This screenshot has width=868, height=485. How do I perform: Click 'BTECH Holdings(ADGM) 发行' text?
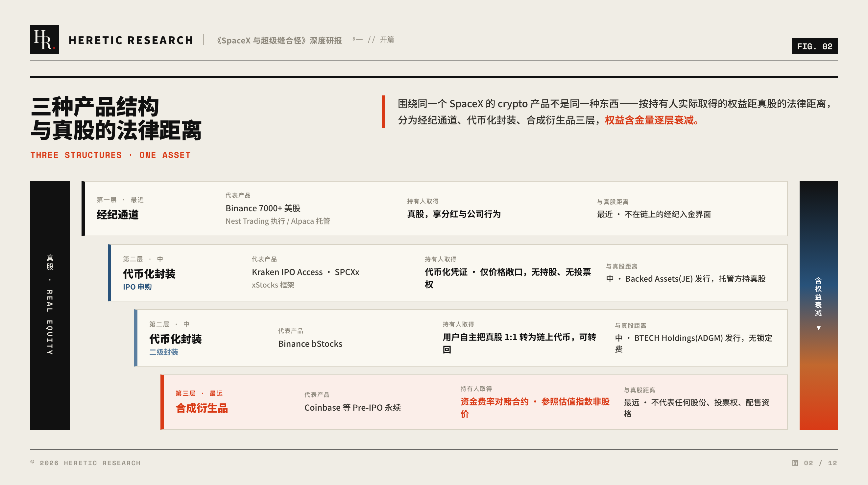click(x=693, y=343)
